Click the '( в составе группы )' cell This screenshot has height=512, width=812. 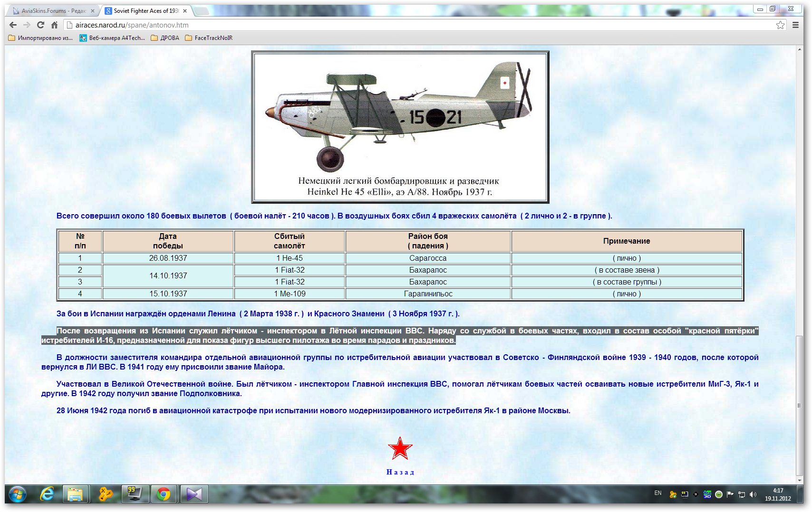[x=627, y=282]
